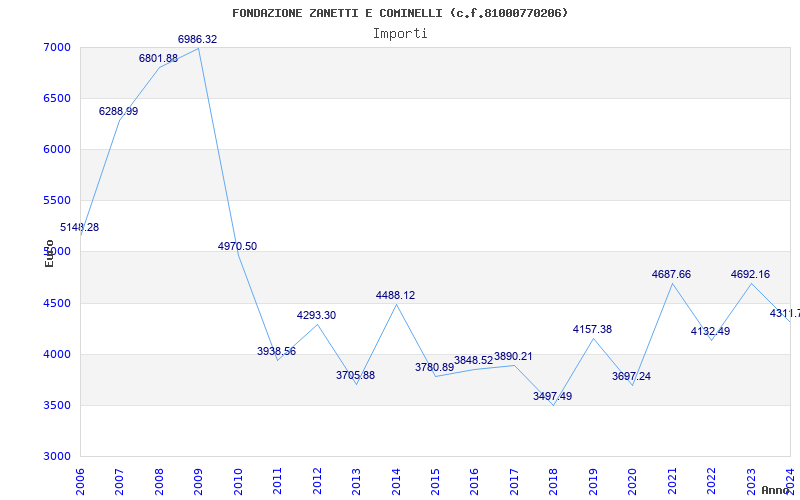The height and width of the screenshot is (500, 800).
Task: Click the 3500 y-axis label
Action: point(57,406)
